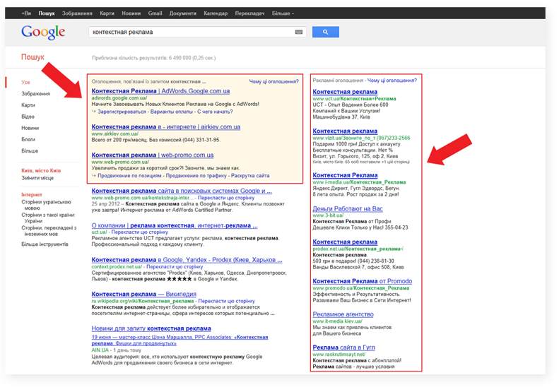Click the Зарегистрироваться sitelink

click(x=122, y=112)
